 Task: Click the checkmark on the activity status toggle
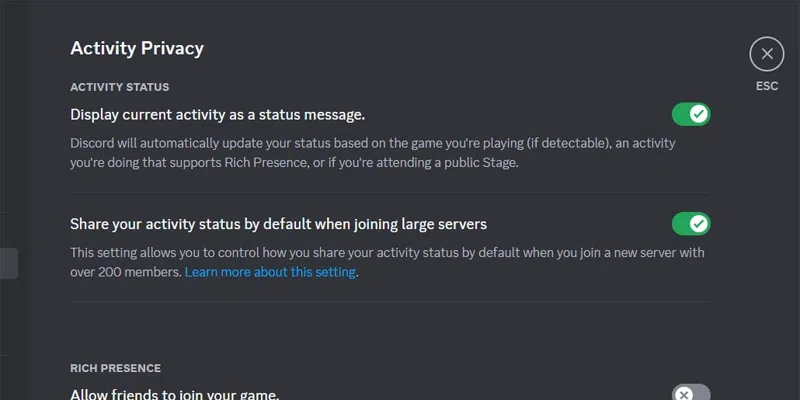[x=699, y=114]
